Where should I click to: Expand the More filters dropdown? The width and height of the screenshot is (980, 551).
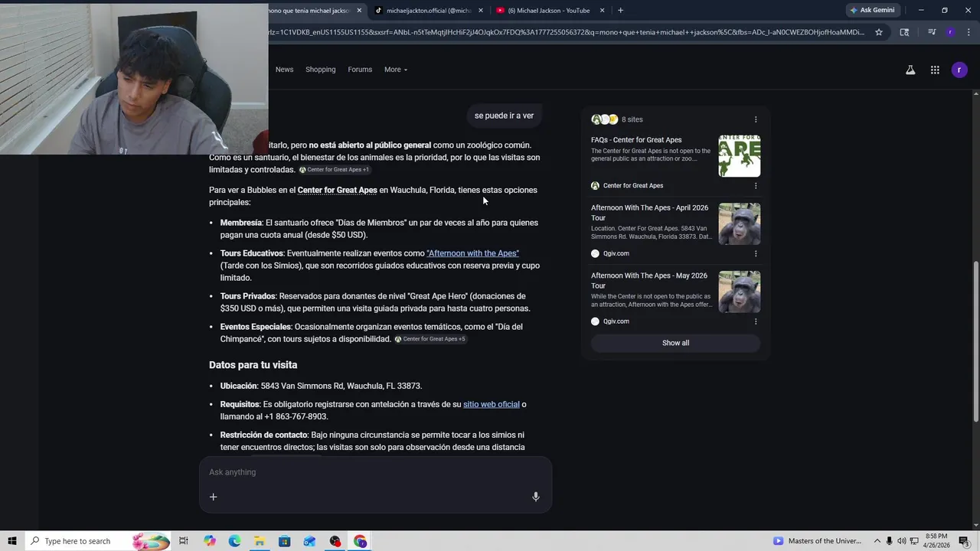396,70
